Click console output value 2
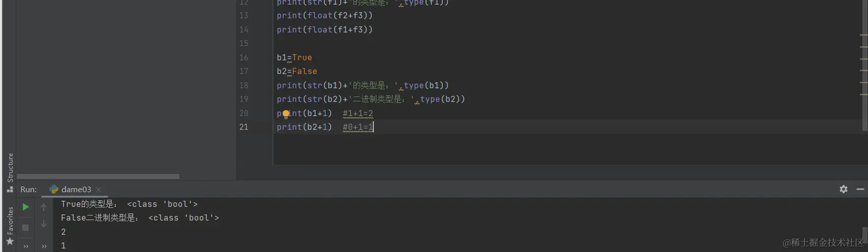This screenshot has width=868, height=252. pyautogui.click(x=63, y=232)
